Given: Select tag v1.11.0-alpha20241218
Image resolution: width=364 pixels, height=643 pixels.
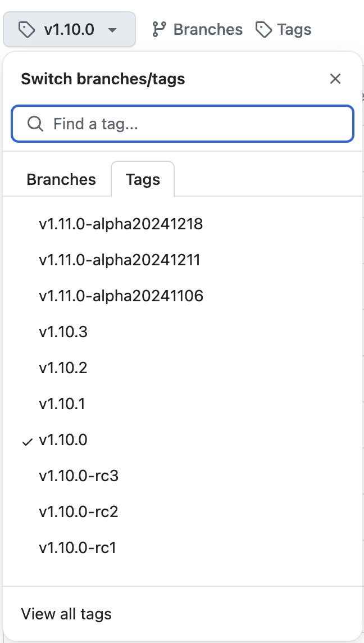Looking at the screenshot, I should [x=121, y=224].
